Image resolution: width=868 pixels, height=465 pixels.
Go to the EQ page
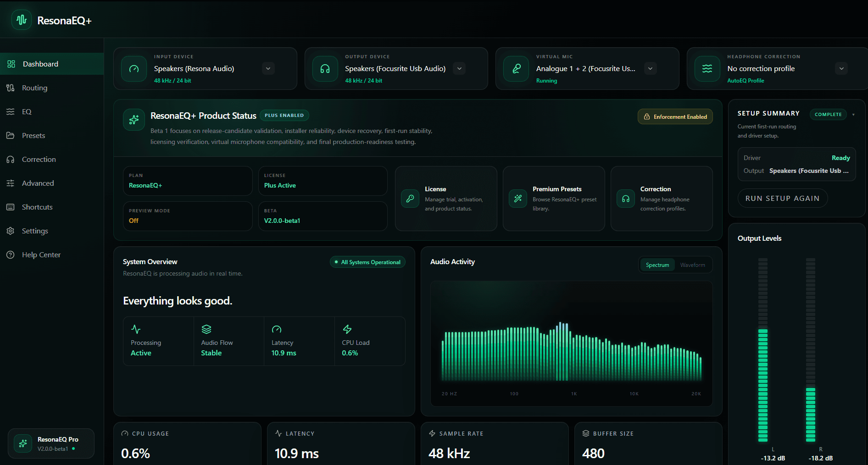tap(52, 111)
